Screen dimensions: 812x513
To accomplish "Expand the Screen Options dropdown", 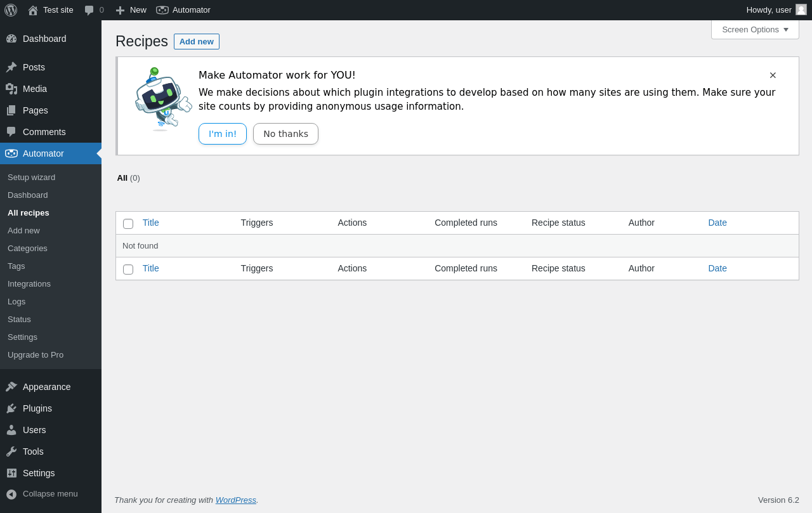I will tap(755, 29).
